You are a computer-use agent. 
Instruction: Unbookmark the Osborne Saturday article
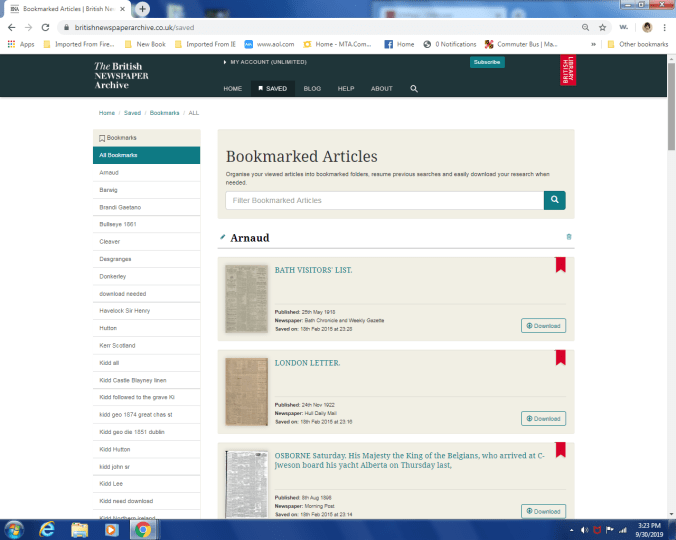[561, 449]
